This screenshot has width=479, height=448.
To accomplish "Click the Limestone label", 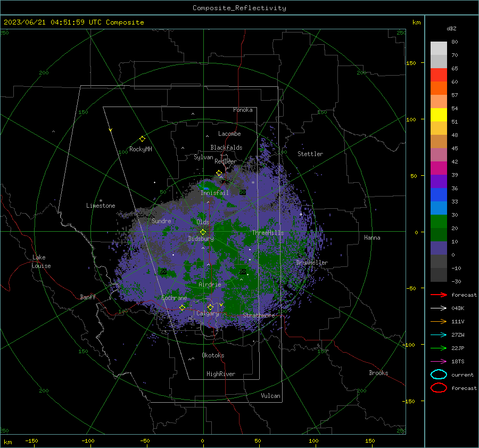I will 101,206.
